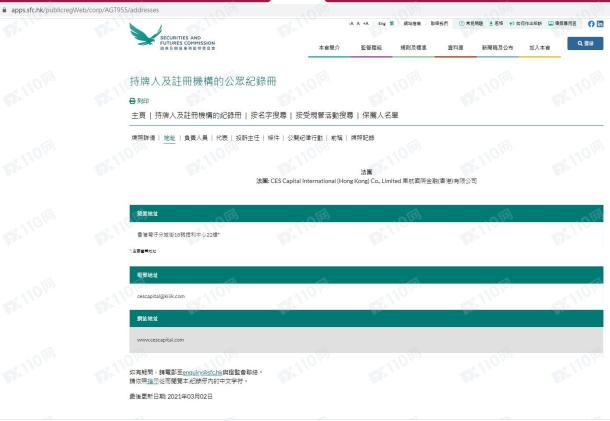Image resolution: width=610 pixels, height=421 pixels.
Task: Select the 地址 tab
Action: [x=169, y=138]
